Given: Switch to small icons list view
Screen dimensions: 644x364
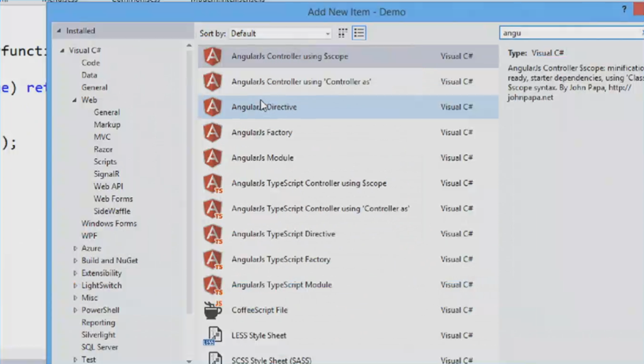Looking at the screenshot, I should tap(359, 33).
